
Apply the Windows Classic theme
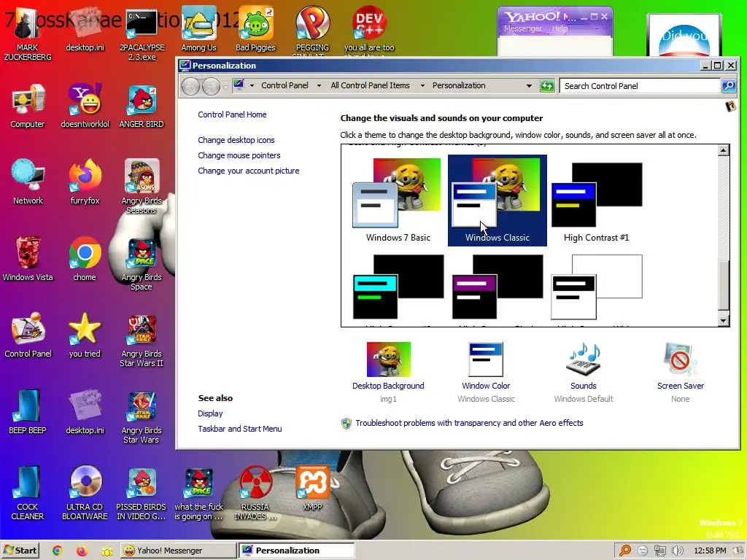498,201
